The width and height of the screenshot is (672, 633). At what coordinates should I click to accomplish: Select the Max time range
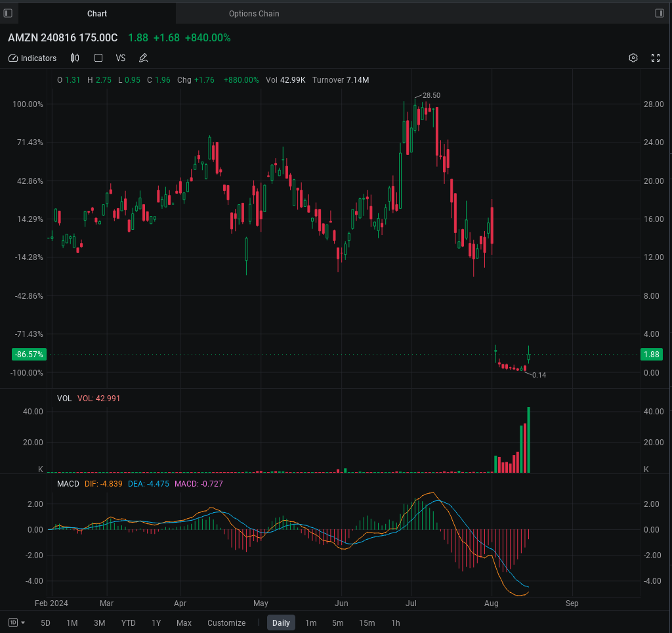(x=184, y=622)
